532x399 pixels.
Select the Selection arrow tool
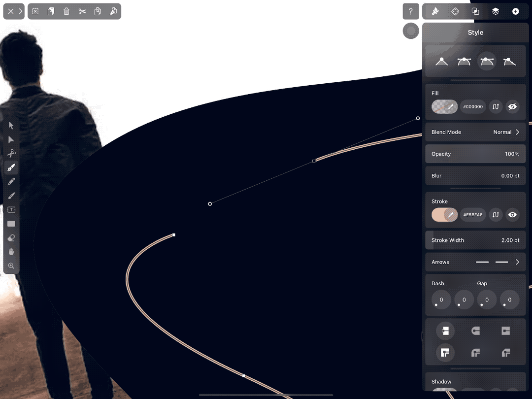click(11, 126)
